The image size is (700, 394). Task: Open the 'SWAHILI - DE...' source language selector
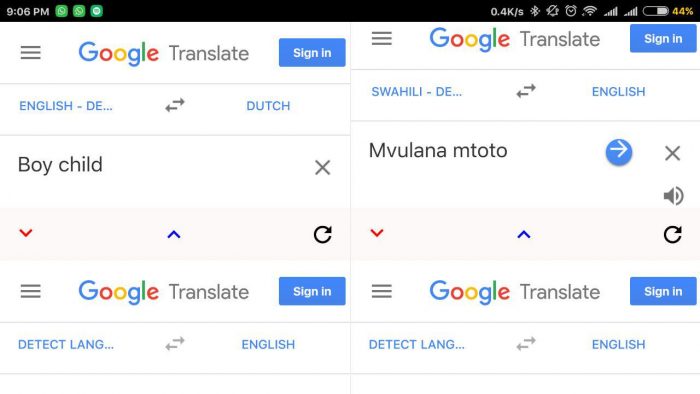tap(417, 91)
